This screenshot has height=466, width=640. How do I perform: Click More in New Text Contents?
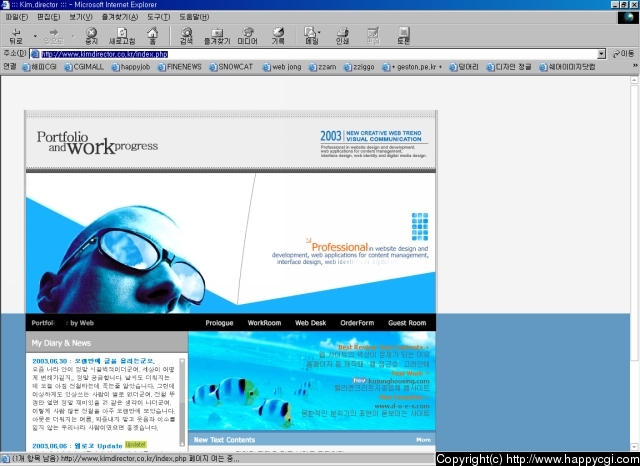tap(423, 440)
